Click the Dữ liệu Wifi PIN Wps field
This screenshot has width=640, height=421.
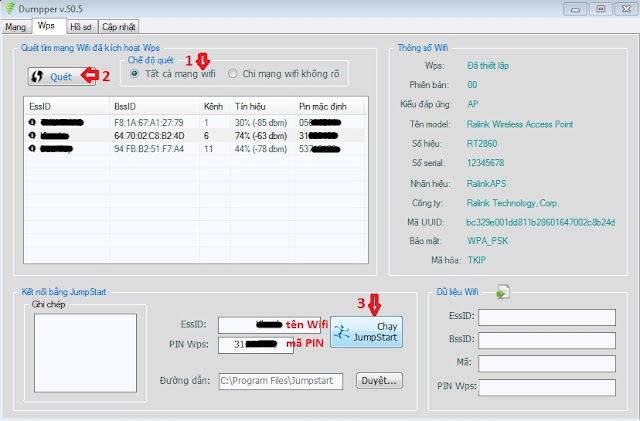click(547, 388)
